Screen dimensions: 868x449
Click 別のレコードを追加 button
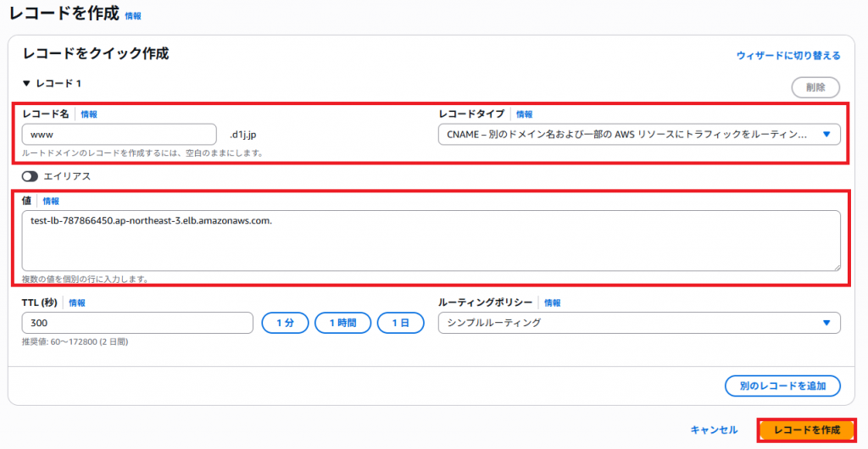click(x=782, y=386)
